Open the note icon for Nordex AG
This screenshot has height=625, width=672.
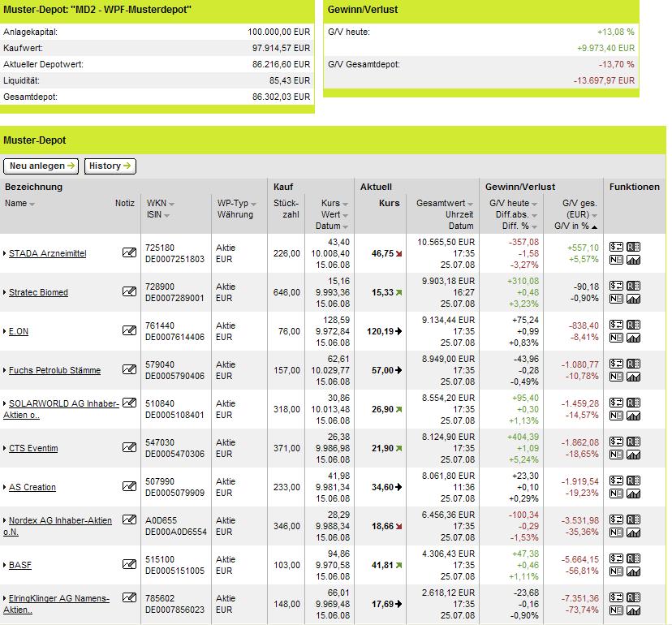(x=129, y=520)
